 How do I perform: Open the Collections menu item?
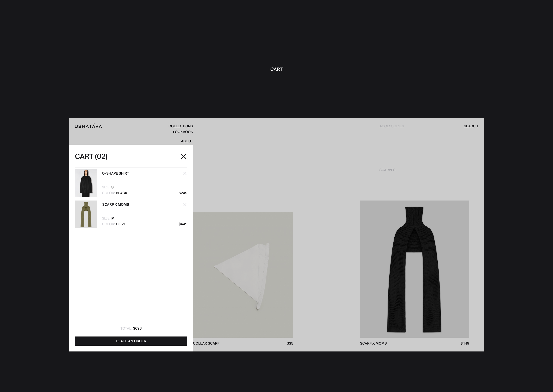coord(180,126)
